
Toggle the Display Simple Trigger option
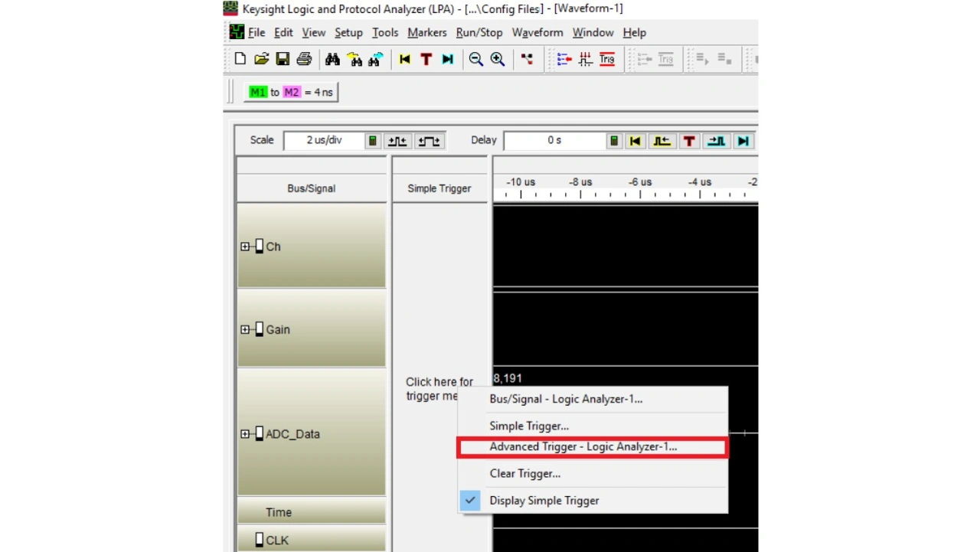point(544,501)
